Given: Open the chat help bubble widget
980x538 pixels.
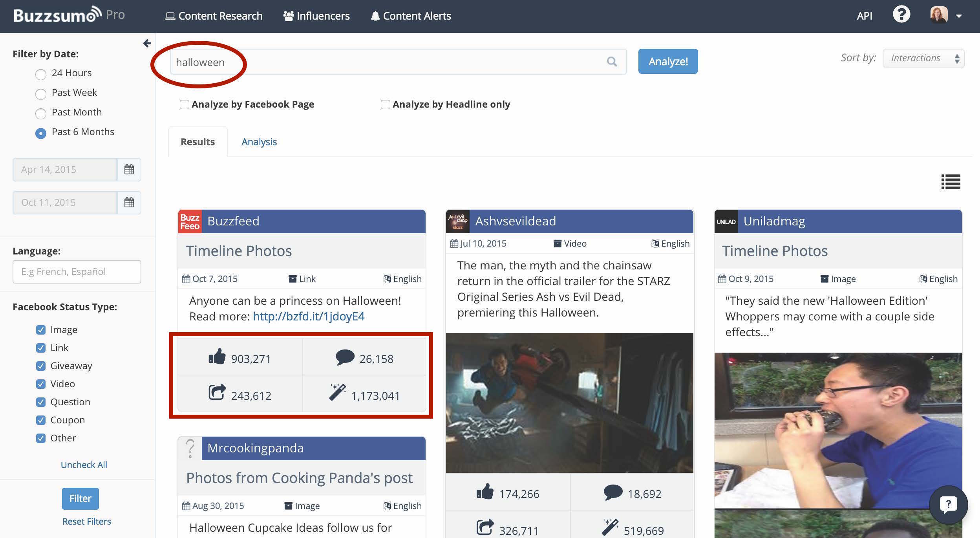Looking at the screenshot, I should point(948,505).
